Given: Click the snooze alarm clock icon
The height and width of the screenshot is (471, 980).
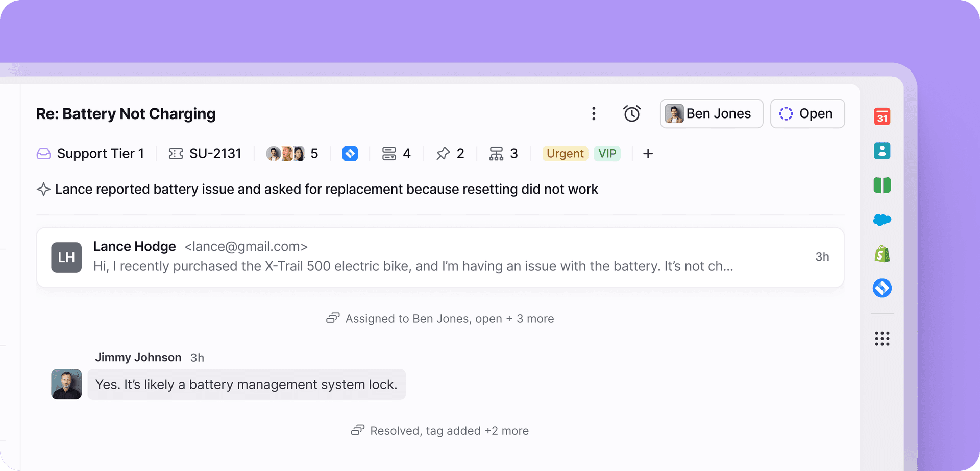Looking at the screenshot, I should 631,113.
